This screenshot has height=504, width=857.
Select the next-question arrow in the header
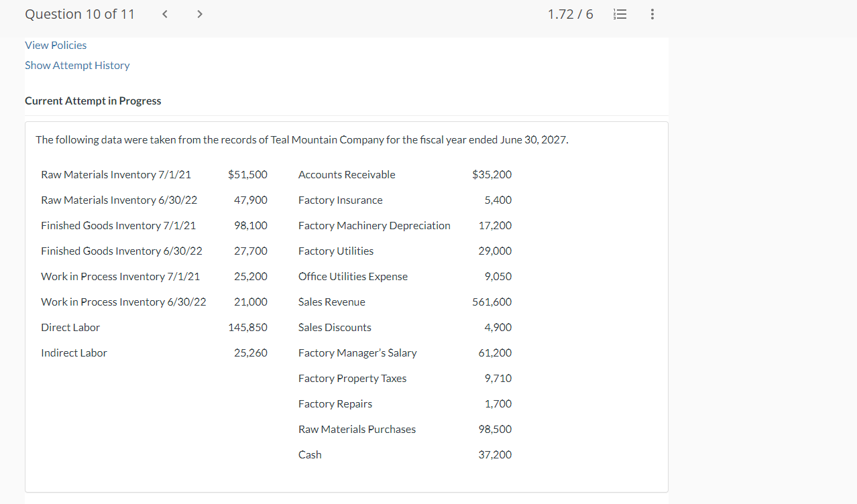pos(199,13)
